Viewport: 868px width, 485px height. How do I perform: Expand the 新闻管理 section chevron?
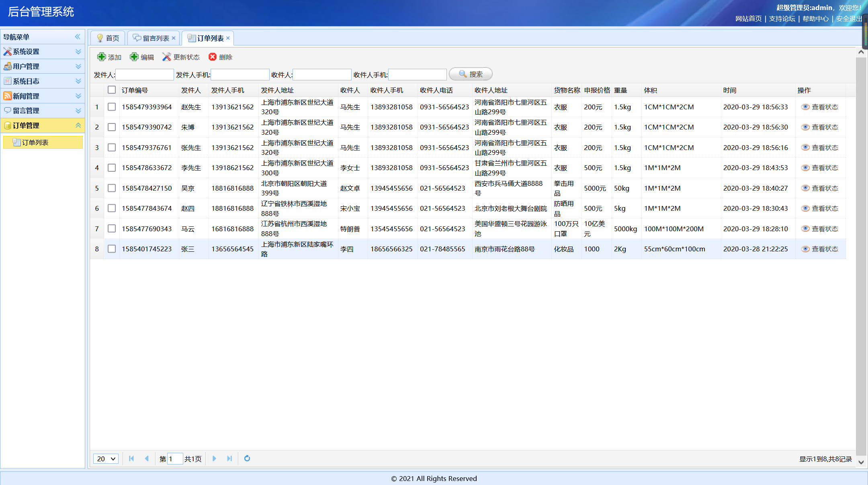click(x=78, y=96)
